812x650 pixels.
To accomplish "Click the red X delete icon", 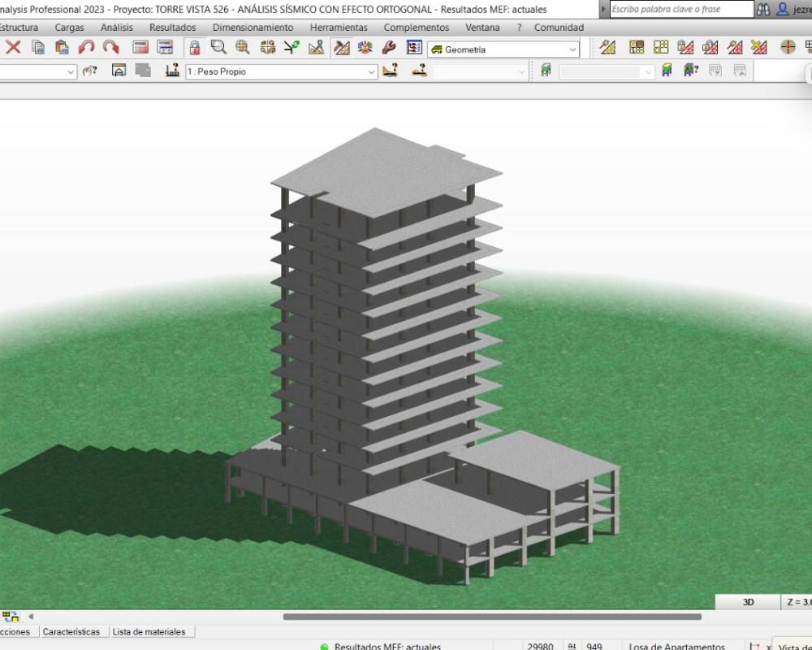I will (x=13, y=48).
